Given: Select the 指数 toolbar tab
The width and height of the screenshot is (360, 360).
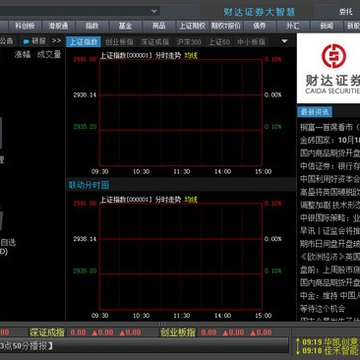Looking at the screenshot, I should 92,26.
